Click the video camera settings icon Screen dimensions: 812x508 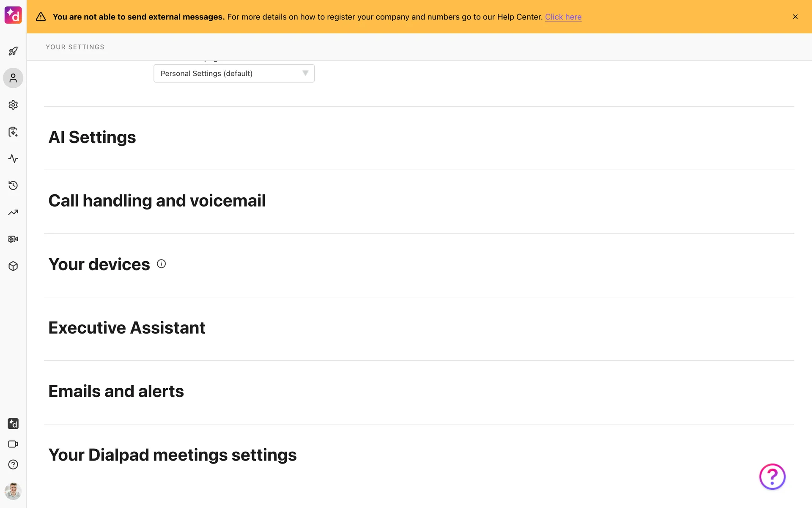pyautogui.click(x=13, y=239)
